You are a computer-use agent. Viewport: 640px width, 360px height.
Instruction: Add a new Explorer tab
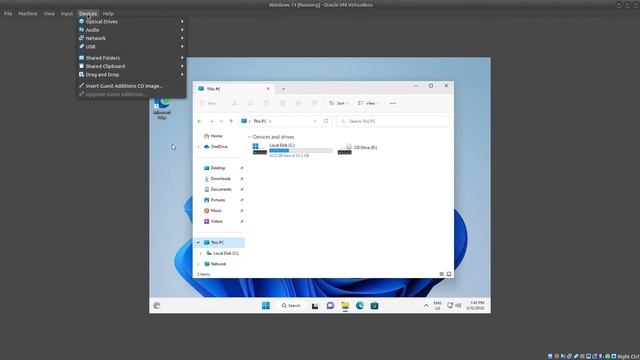coord(283,89)
